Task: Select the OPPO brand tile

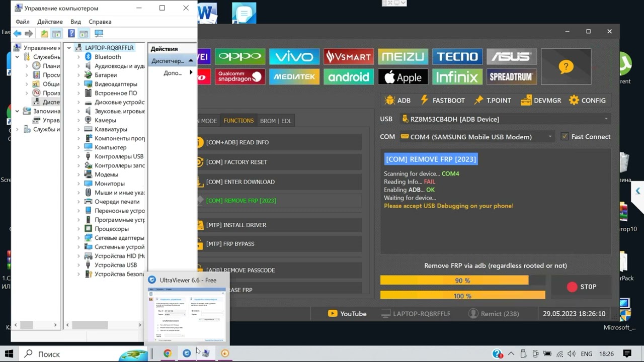Action: (x=240, y=56)
